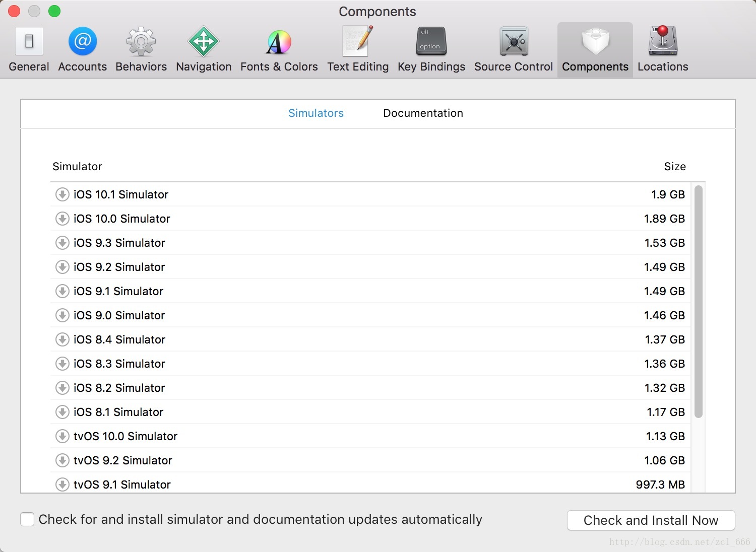Viewport: 756px width, 552px height.
Task: Download the iOS 9.0 Simulator
Action: [x=62, y=315]
